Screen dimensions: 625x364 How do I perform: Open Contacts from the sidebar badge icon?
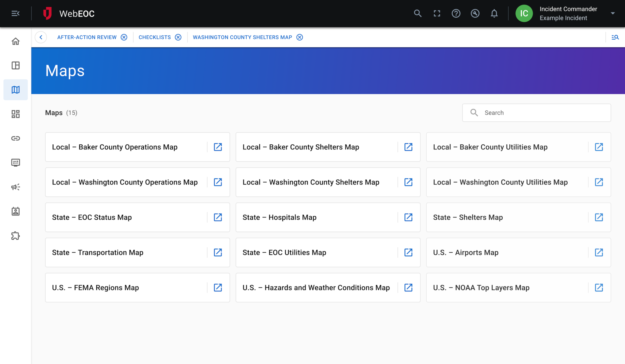pyautogui.click(x=15, y=211)
